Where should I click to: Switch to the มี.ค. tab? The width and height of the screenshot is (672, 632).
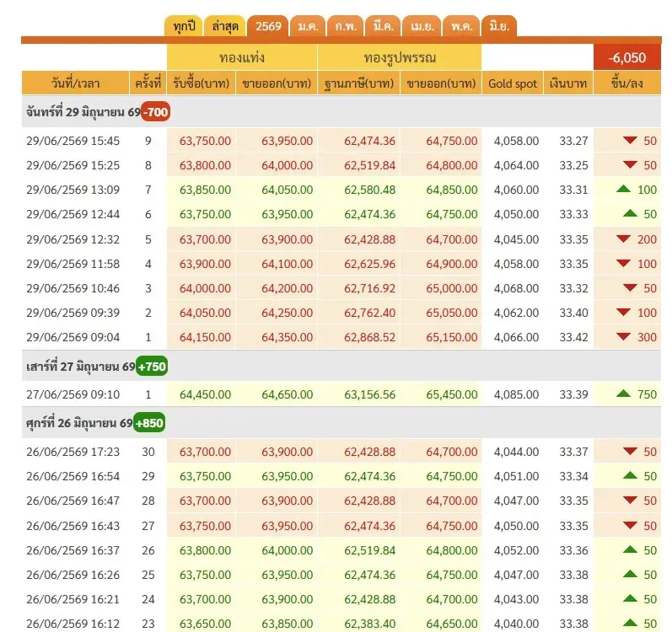pyautogui.click(x=383, y=27)
